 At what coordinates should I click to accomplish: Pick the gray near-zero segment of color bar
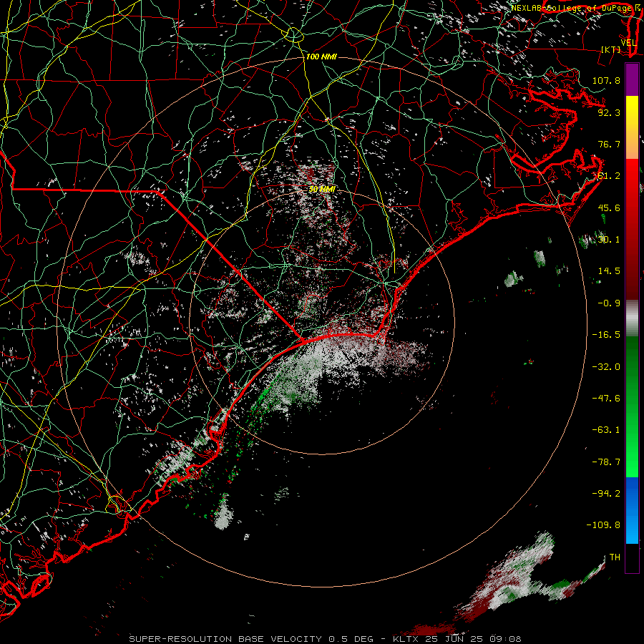(x=632, y=318)
